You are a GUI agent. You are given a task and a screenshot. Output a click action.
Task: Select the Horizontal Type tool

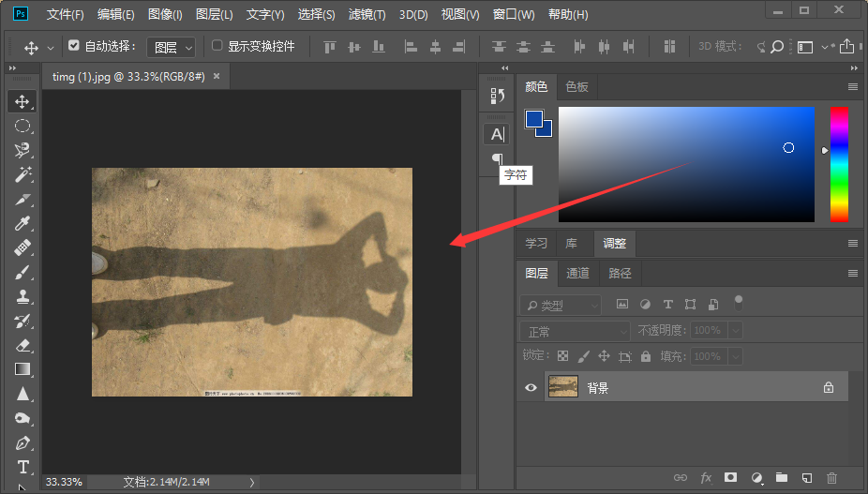(x=22, y=467)
